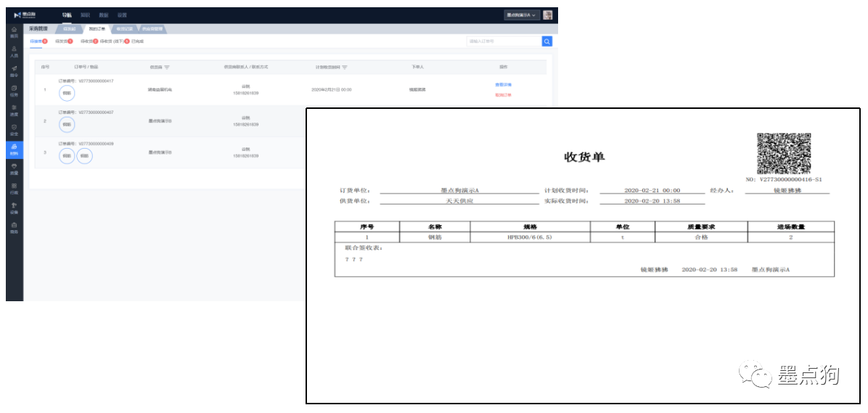Switch to 我的订单 tab
Image resolution: width=868 pixels, height=413 pixels.
coord(97,29)
